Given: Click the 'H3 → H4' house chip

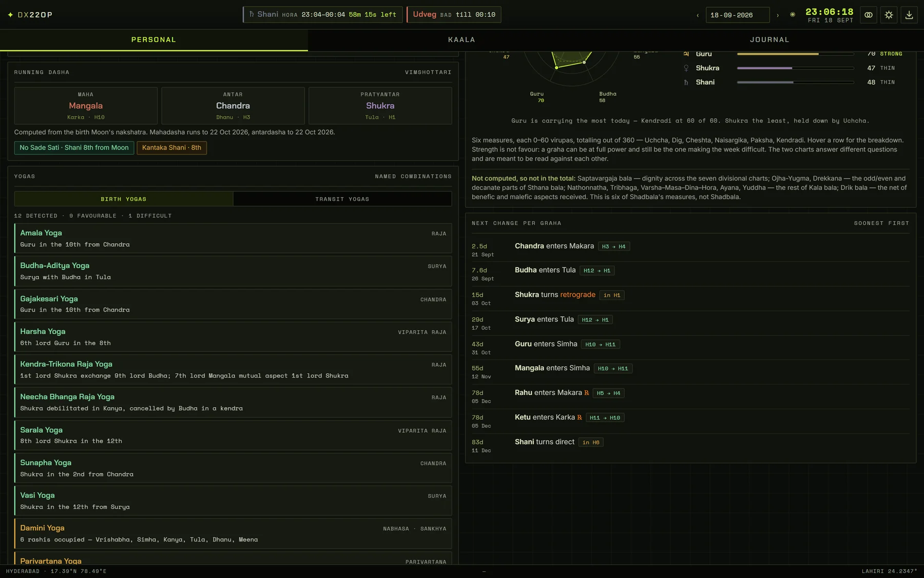Looking at the screenshot, I should (614, 247).
